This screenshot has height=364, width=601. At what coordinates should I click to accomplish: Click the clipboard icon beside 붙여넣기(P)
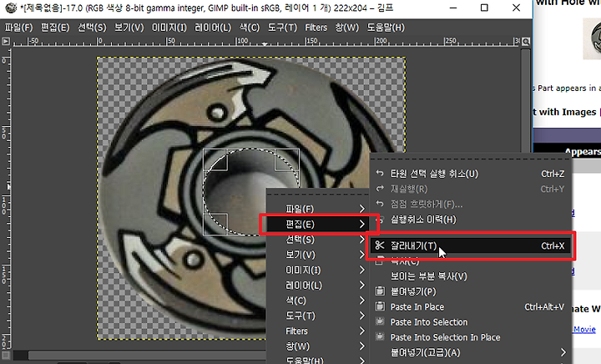(380, 291)
